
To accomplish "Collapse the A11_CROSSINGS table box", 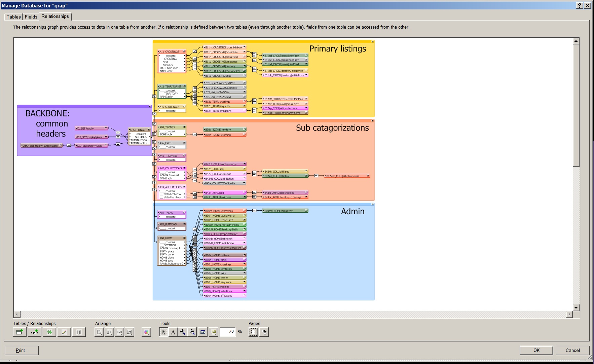I will (184, 51).
